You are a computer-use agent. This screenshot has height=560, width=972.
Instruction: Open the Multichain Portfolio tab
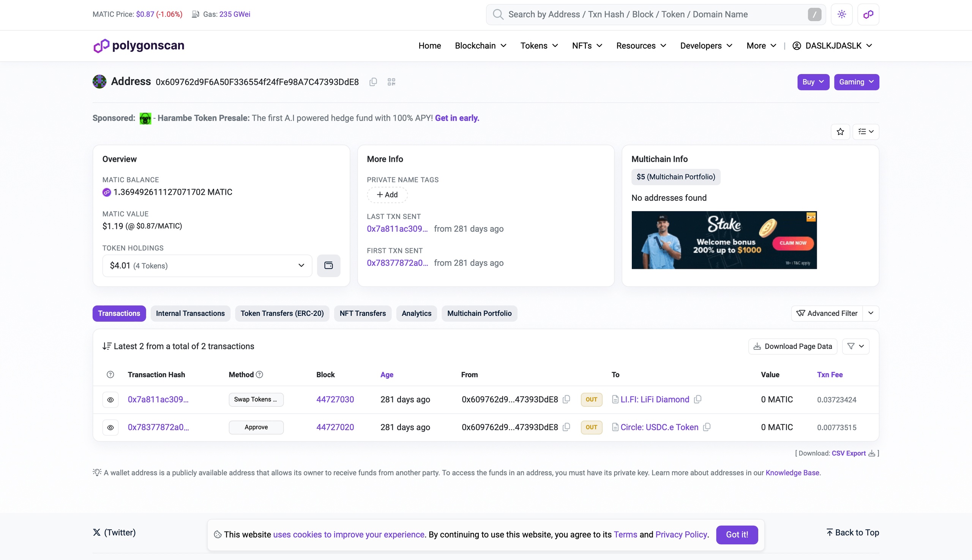(479, 314)
